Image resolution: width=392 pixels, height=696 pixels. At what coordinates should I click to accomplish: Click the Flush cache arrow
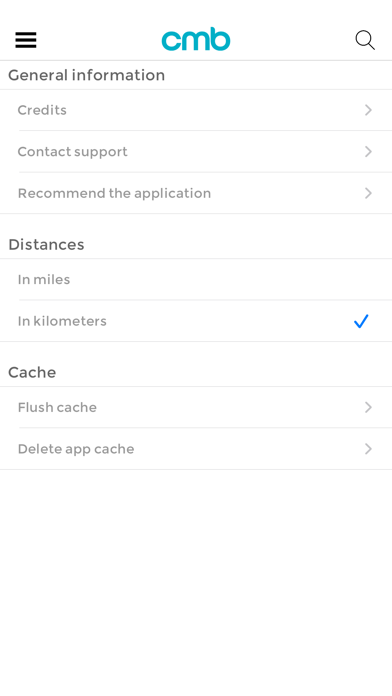pyautogui.click(x=368, y=407)
